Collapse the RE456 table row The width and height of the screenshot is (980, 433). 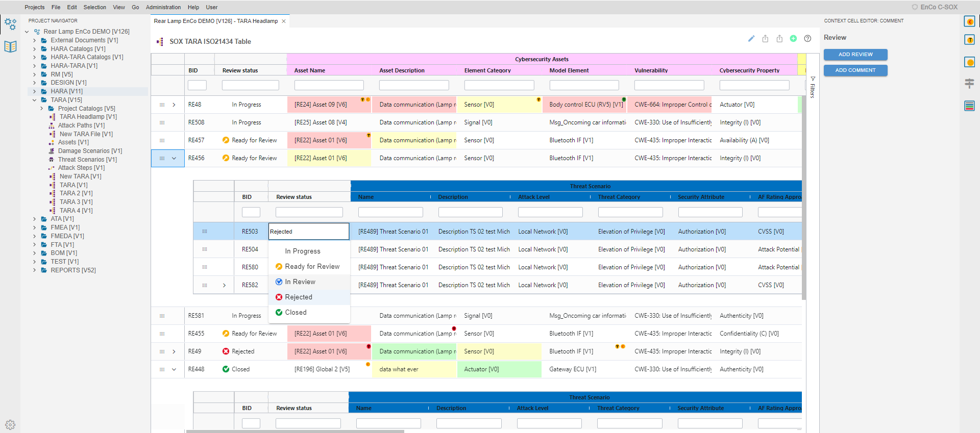pyautogui.click(x=174, y=159)
